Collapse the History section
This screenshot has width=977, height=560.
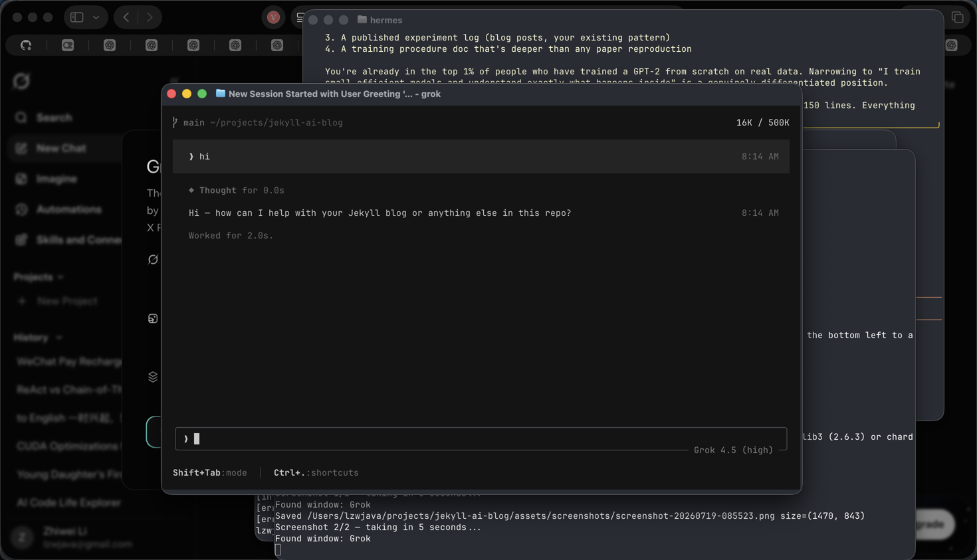coord(38,337)
